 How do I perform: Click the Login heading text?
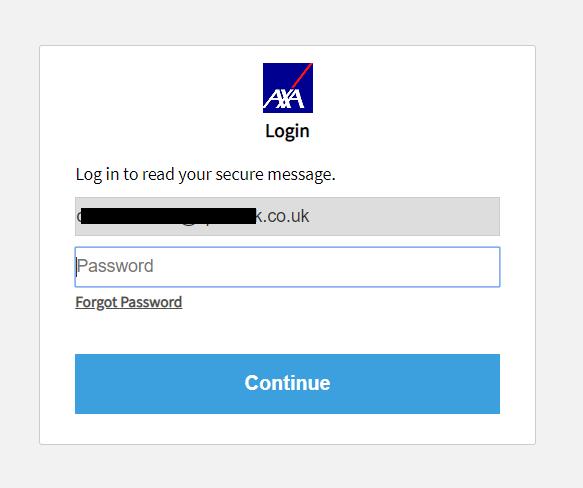pyautogui.click(x=287, y=131)
